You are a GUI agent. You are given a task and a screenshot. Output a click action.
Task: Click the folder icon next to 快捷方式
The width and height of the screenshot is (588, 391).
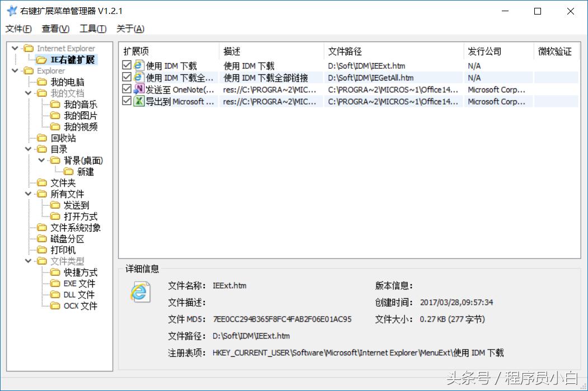tap(55, 272)
